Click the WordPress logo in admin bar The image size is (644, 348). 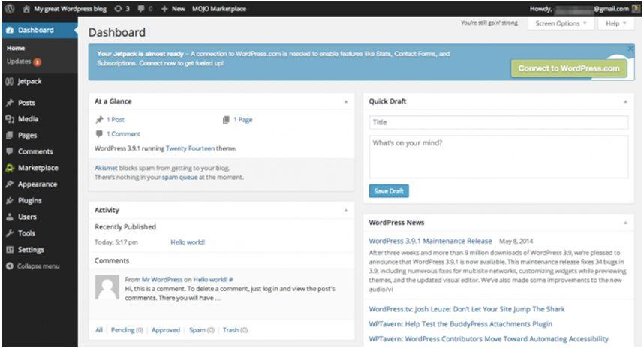[x=10, y=8]
